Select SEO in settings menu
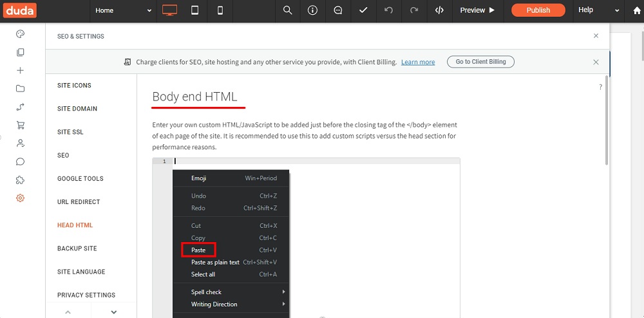This screenshot has width=644, height=318. pyautogui.click(x=63, y=156)
